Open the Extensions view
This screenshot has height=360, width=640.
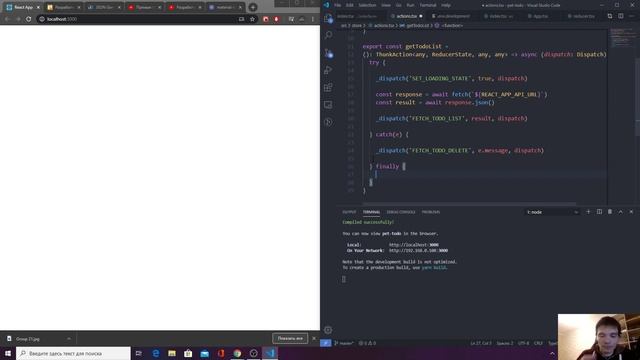(x=328, y=87)
